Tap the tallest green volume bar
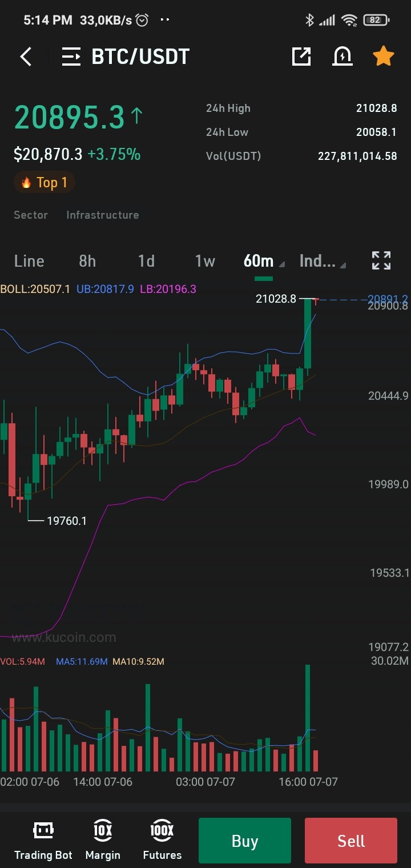The height and width of the screenshot is (868, 411). pos(308,718)
